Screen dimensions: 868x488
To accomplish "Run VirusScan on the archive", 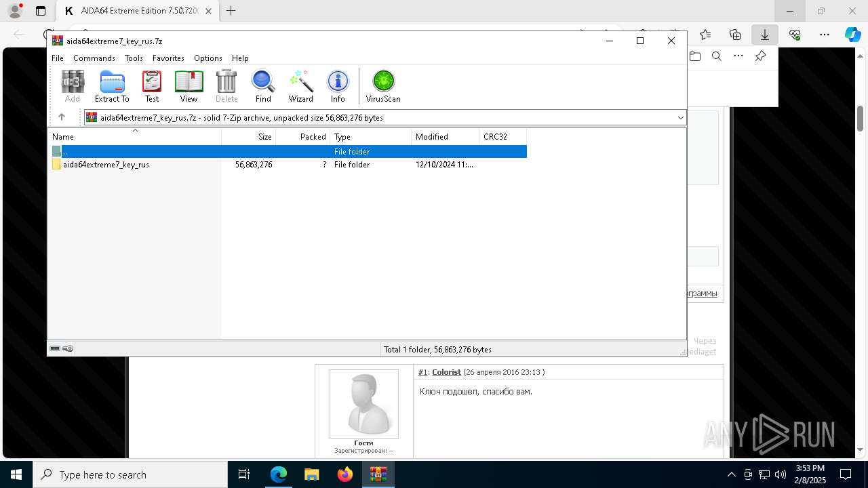I will (383, 86).
